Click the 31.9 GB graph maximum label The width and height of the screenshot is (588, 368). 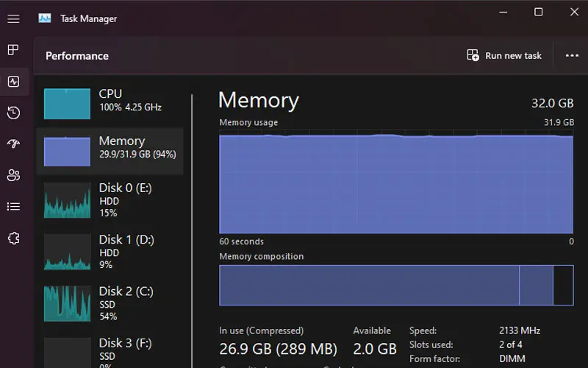(559, 122)
